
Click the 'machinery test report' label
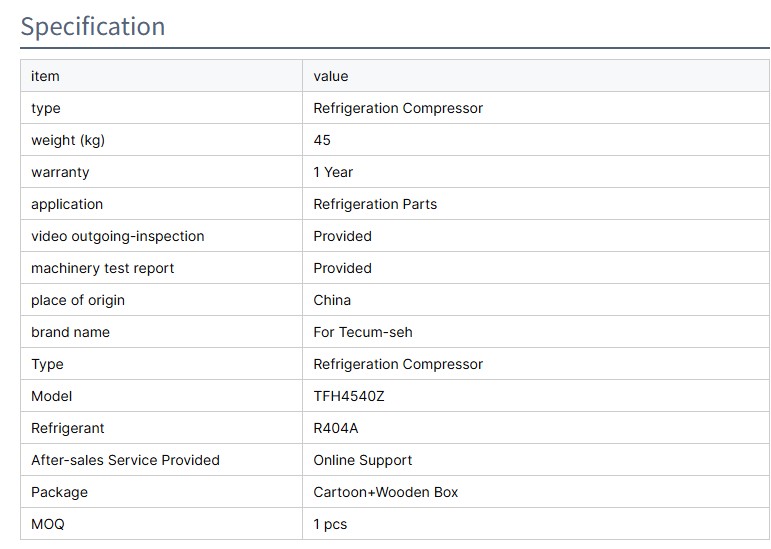(x=103, y=268)
